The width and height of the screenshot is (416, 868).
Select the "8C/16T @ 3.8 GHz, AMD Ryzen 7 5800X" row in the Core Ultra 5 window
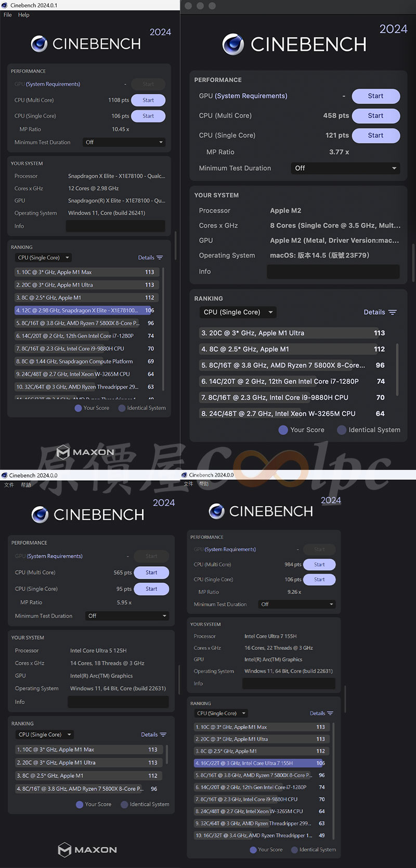(88, 789)
